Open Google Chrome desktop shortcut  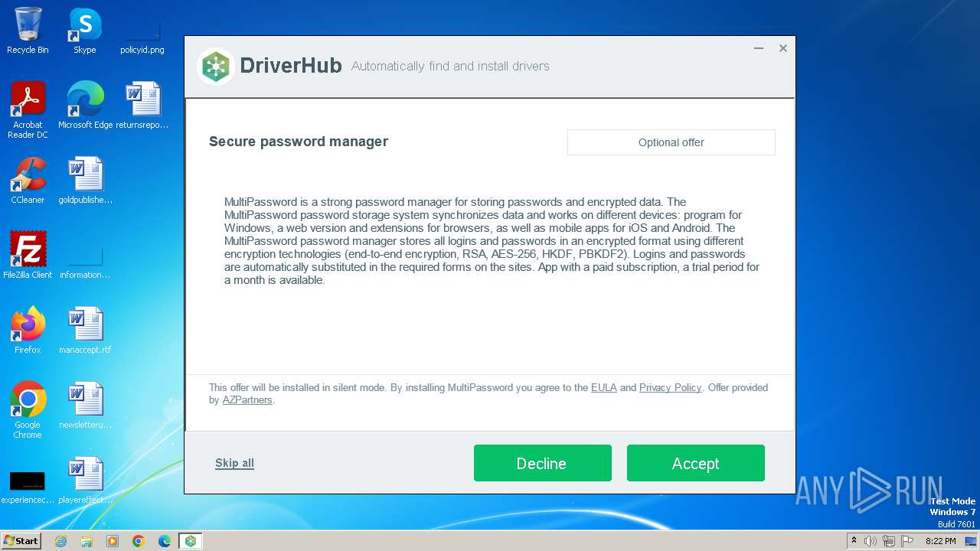(28, 410)
